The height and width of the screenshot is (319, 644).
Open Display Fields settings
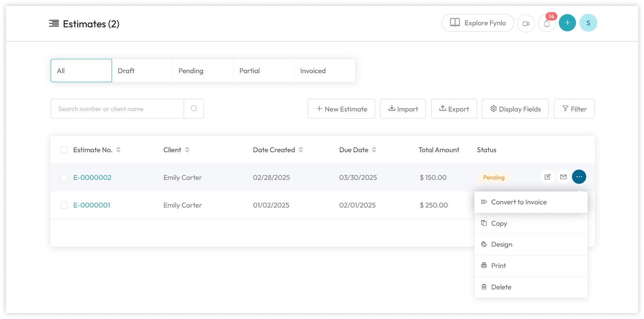click(515, 109)
